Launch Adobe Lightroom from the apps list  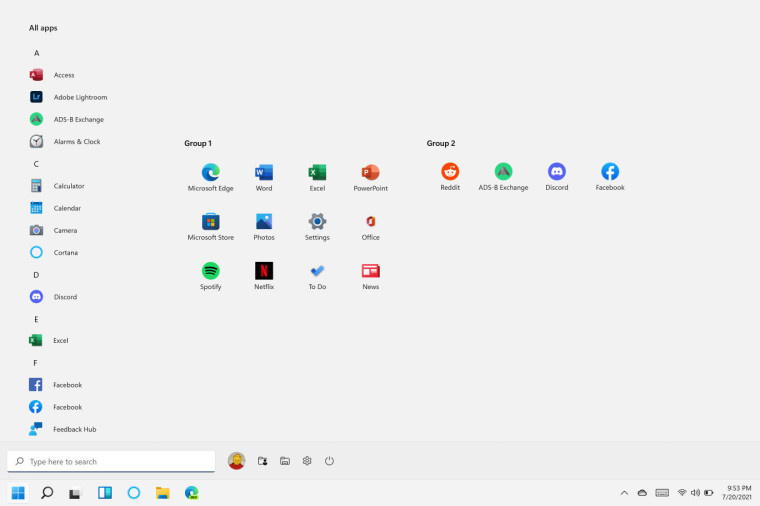pyautogui.click(x=68, y=97)
